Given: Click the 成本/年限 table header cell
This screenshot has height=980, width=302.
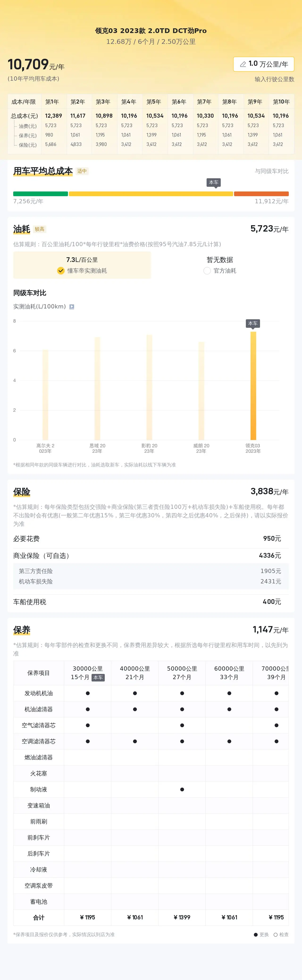Looking at the screenshot, I should pos(24,102).
